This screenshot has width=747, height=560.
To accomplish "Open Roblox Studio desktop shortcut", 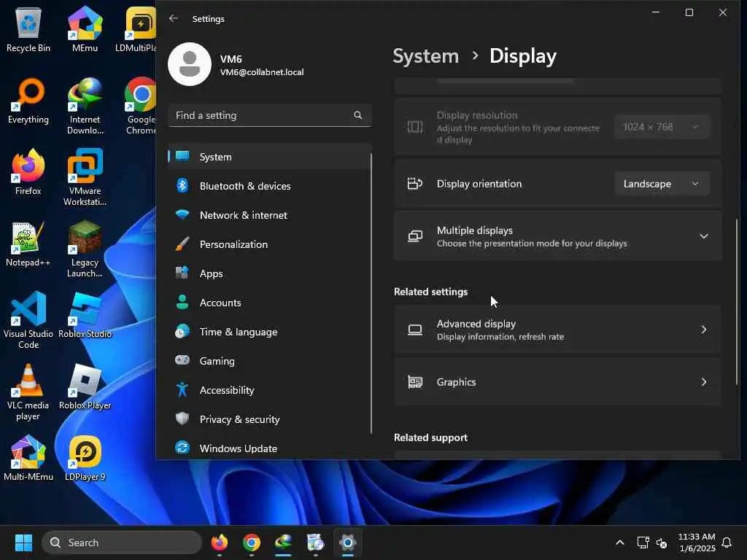I will tap(85, 315).
